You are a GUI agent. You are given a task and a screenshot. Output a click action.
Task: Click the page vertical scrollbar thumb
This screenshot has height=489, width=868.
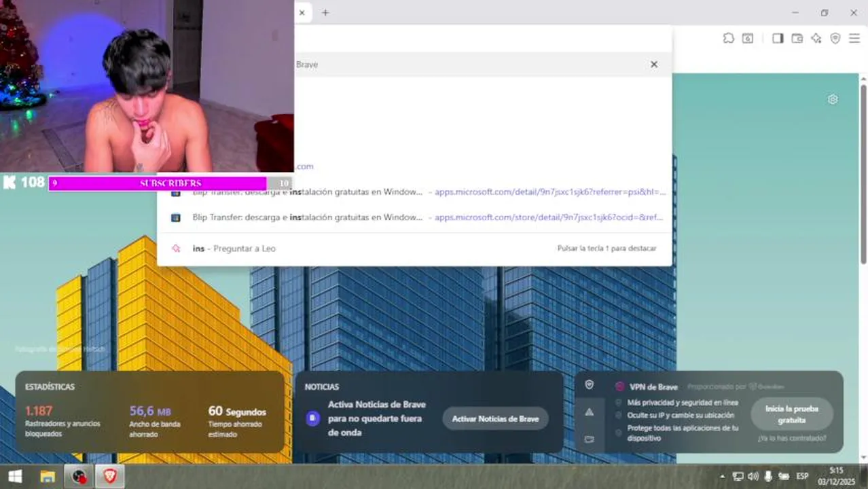tap(863, 175)
